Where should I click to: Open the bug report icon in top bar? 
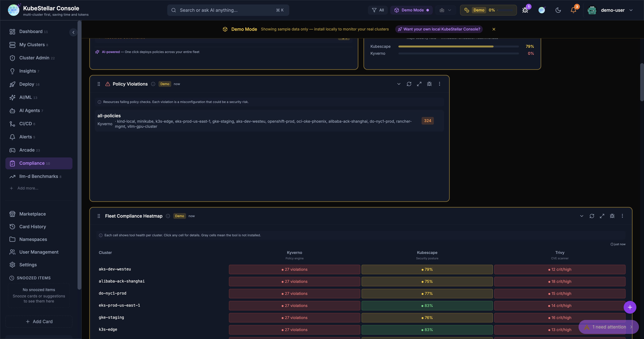tap(525, 10)
